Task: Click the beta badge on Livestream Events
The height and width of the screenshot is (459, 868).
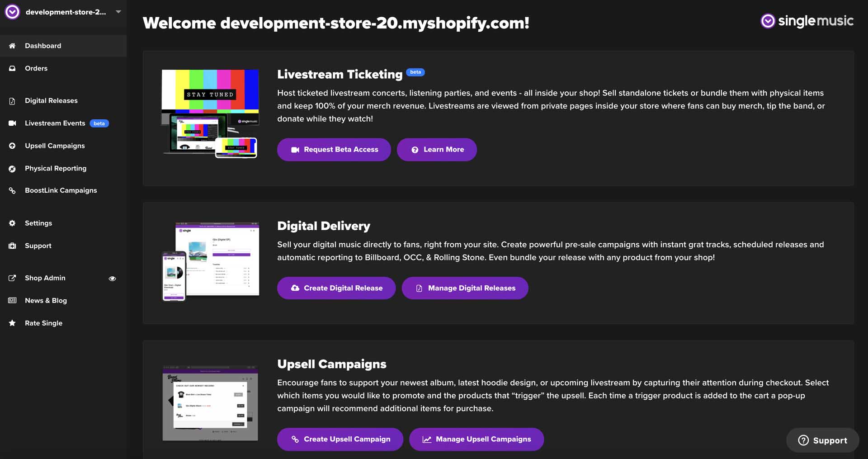Action: click(99, 123)
